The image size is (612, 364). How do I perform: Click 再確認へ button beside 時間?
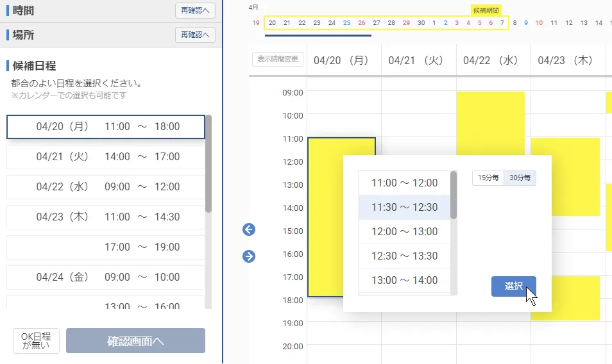195,10
